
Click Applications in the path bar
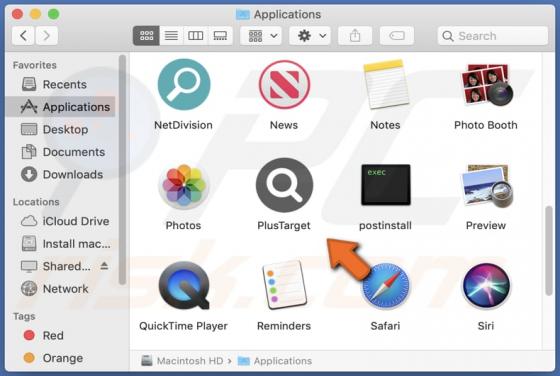(275, 361)
